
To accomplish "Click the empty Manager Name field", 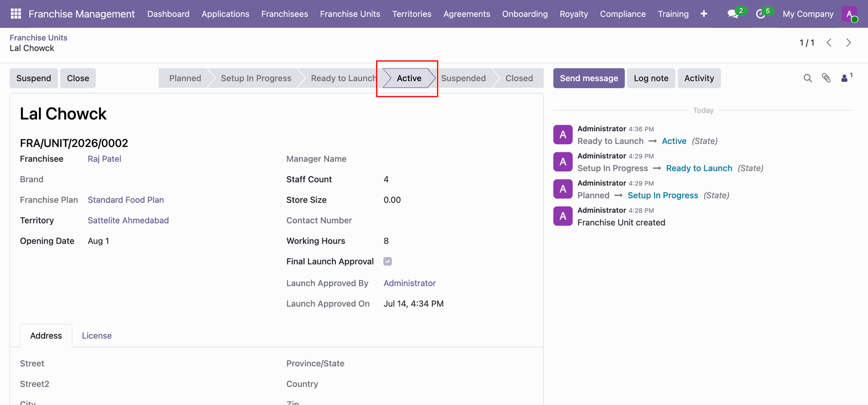I will [x=458, y=159].
